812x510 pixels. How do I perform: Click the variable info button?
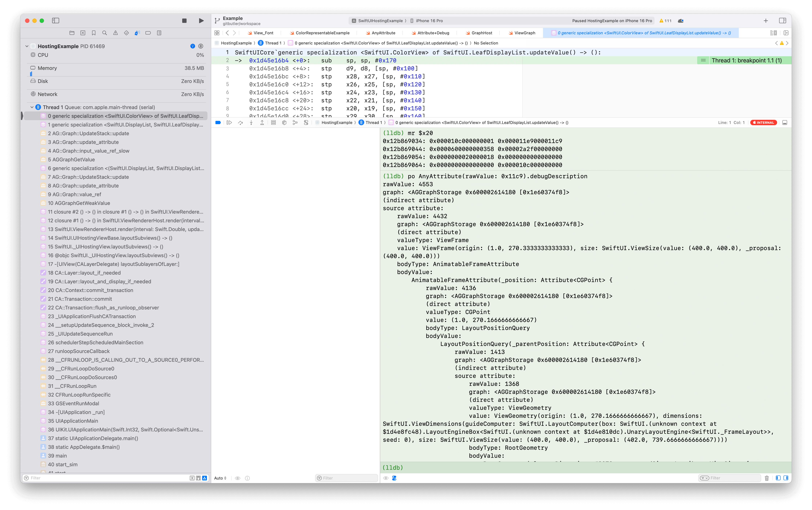[248, 478]
